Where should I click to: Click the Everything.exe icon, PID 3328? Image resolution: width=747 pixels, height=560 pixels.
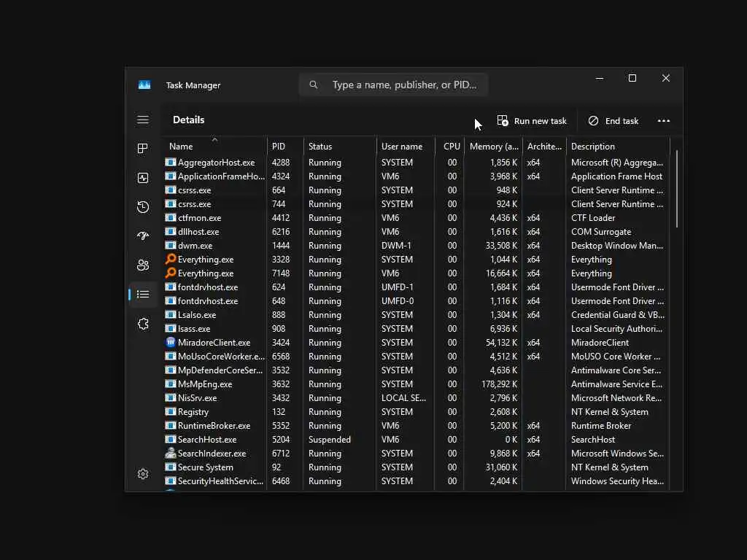click(x=171, y=259)
